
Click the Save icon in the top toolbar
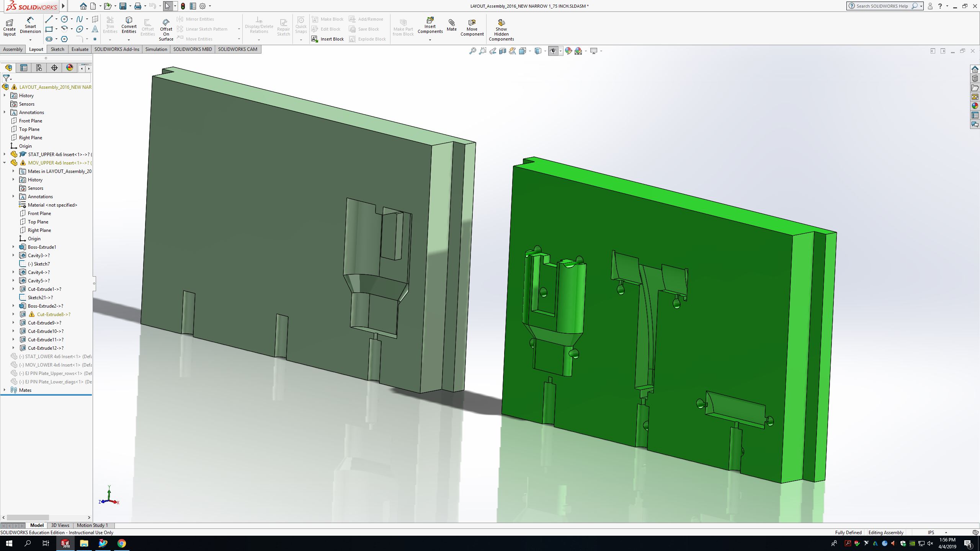pyautogui.click(x=123, y=6)
